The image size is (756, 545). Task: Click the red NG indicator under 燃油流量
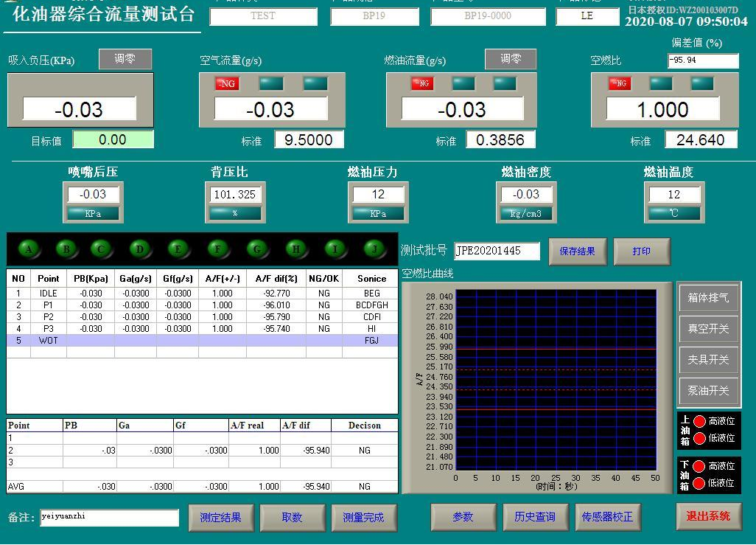[x=422, y=83]
